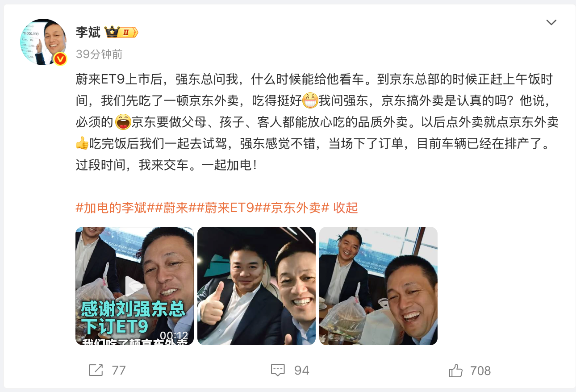Viewport: 576px width, 392px height.
Task: Click the repost count 77
Action: pyautogui.click(x=119, y=371)
